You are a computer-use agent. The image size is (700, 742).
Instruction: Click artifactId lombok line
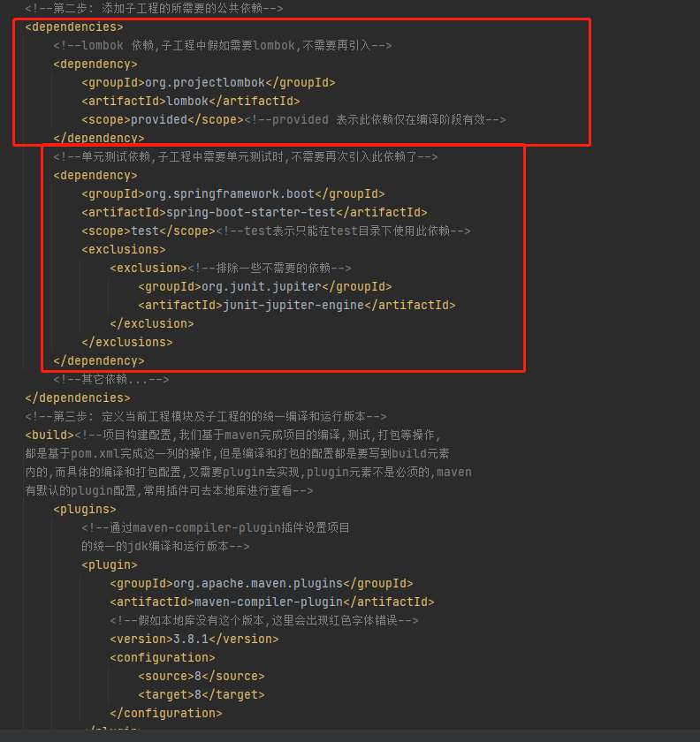(x=190, y=102)
